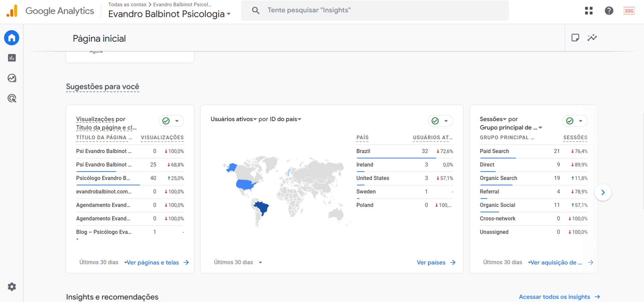Open the SSG account avatar
Screen dimensions: 644x302
[629, 11]
